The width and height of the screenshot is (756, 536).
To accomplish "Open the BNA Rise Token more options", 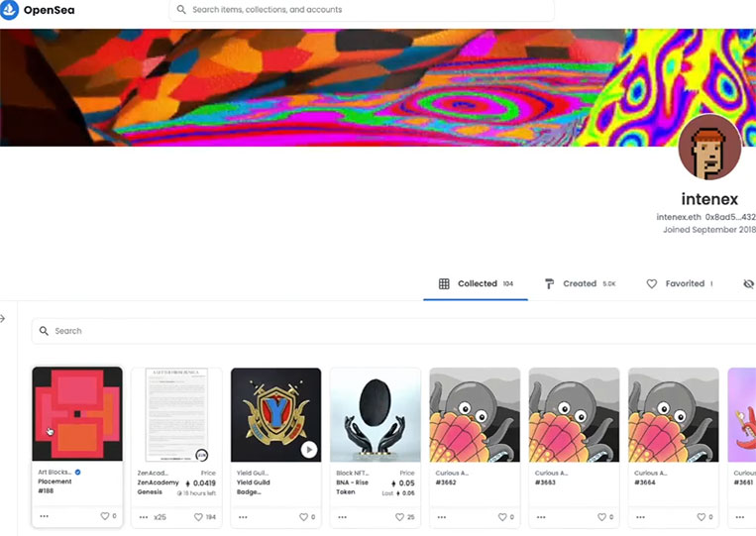I will pyautogui.click(x=342, y=517).
